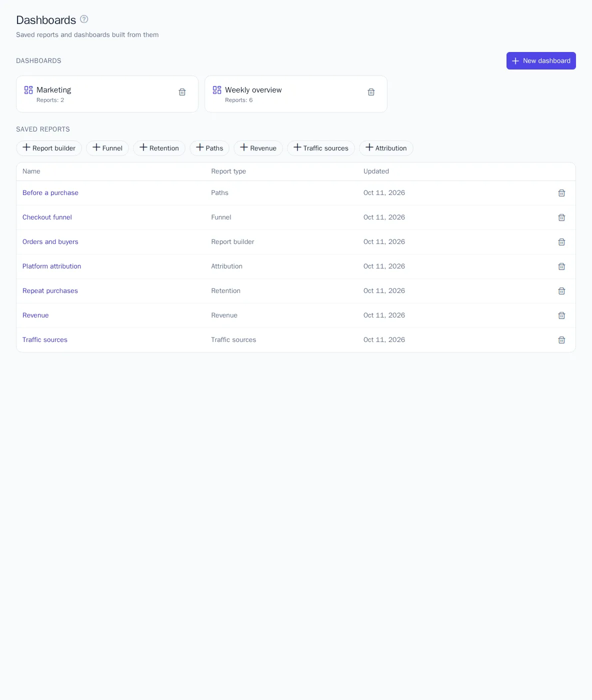Image resolution: width=592 pixels, height=700 pixels.
Task: Delete the Orders and buyers report
Action: 561,242
